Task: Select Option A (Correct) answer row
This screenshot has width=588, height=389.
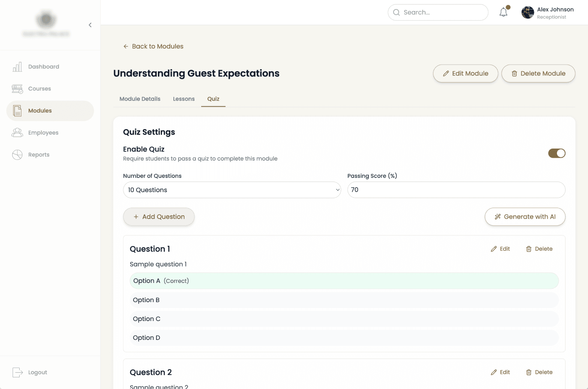Action: (x=344, y=281)
